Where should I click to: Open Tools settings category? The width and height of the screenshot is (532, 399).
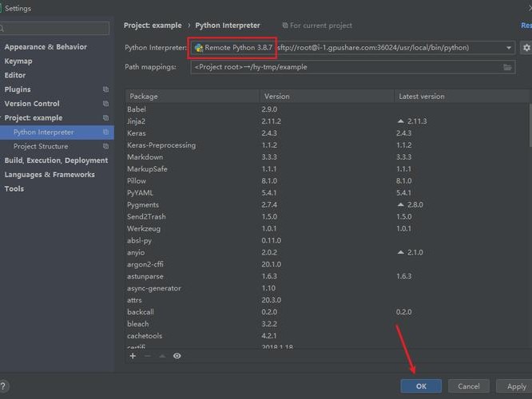click(x=14, y=189)
